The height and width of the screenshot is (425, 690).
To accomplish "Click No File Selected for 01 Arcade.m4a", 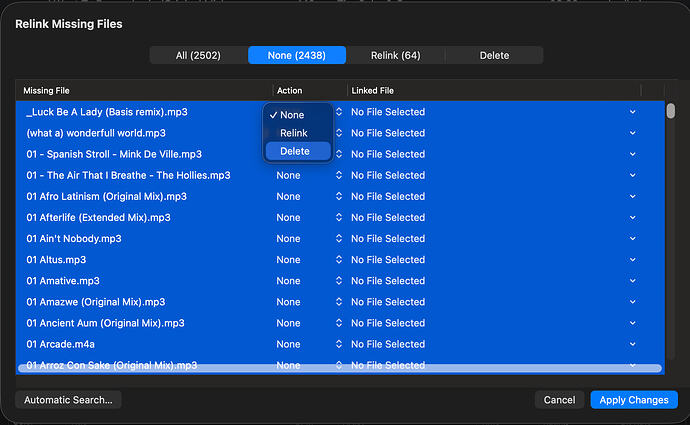I will [x=388, y=344].
